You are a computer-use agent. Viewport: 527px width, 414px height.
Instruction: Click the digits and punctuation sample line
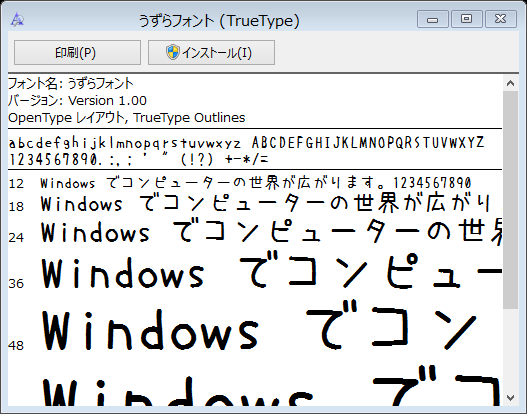[x=138, y=159]
